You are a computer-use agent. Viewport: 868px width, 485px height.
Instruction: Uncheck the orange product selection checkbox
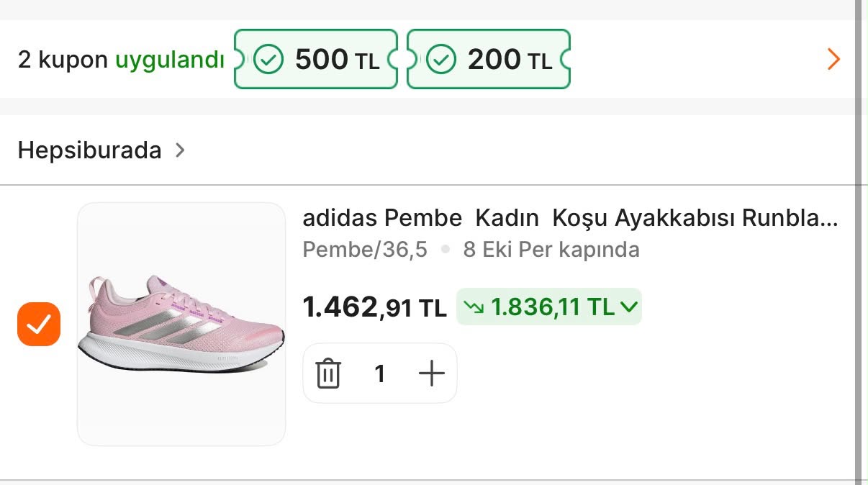[39, 325]
